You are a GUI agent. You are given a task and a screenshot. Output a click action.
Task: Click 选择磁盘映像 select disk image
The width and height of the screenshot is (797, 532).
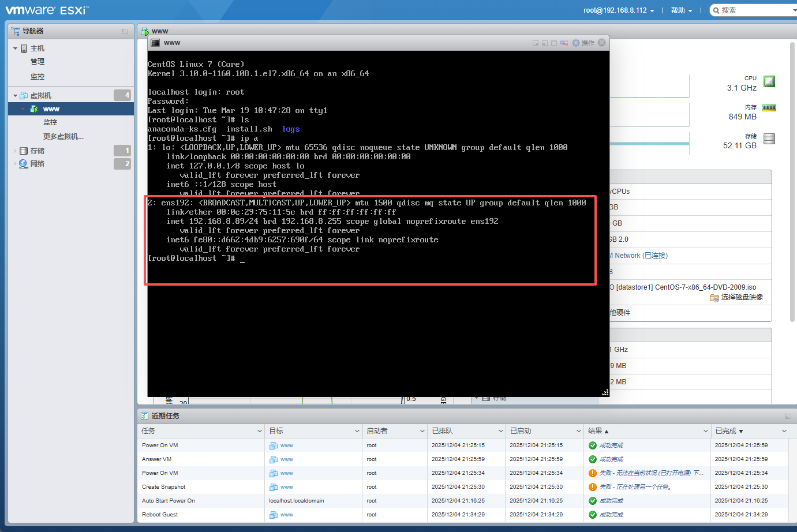742,297
